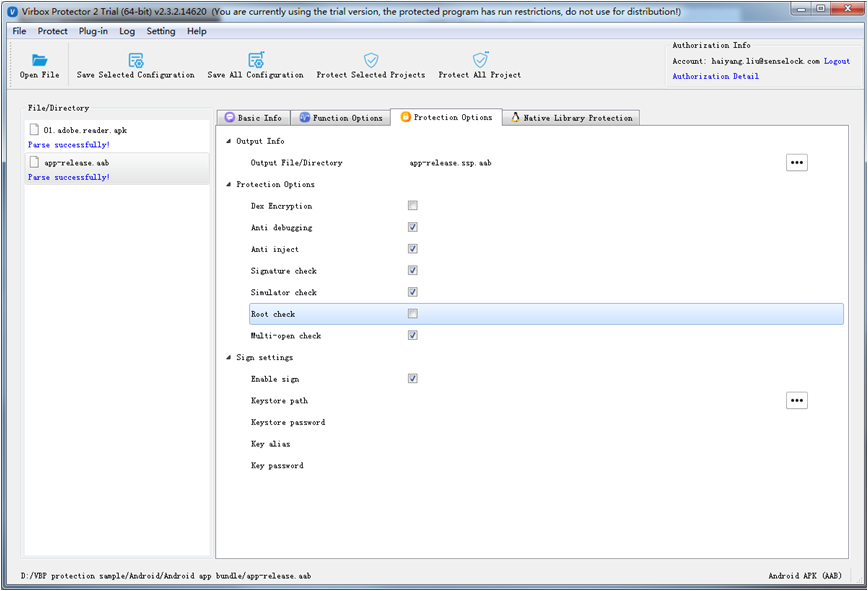Select the 01.adobe.reader.apk file name
Image resolution: width=868 pixels, height=591 pixels.
[x=85, y=130]
